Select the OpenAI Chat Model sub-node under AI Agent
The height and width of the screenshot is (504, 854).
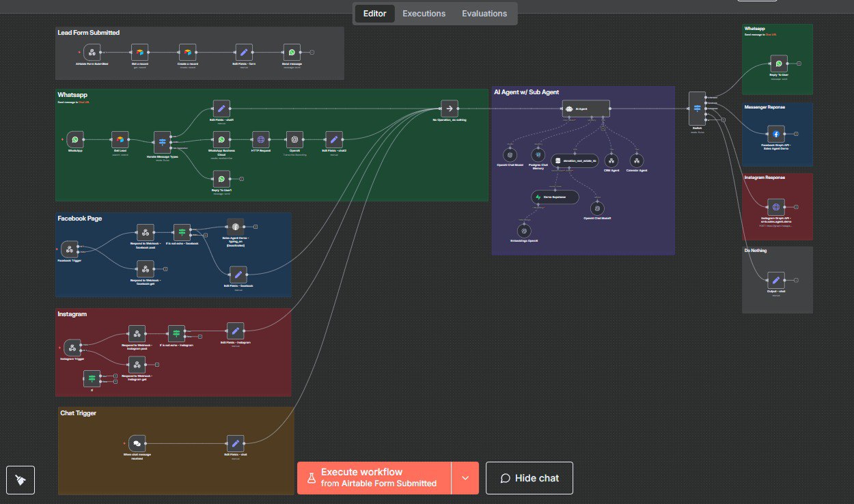click(x=510, y=154)
